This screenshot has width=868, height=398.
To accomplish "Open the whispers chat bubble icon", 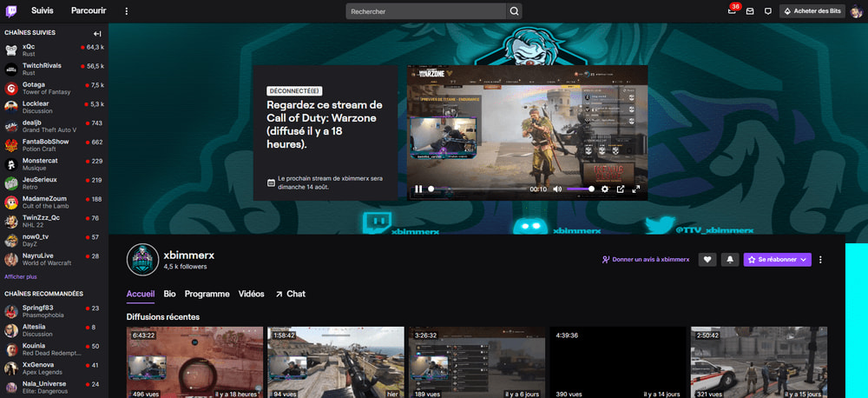I will pyautogui.click(x=768, y=11).
